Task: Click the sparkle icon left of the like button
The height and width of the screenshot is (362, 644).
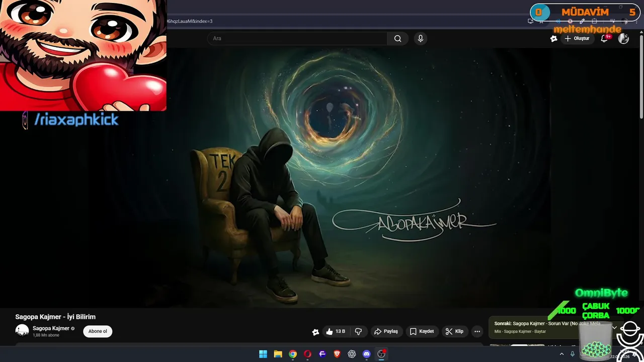Action: click(x=315, y=332)
